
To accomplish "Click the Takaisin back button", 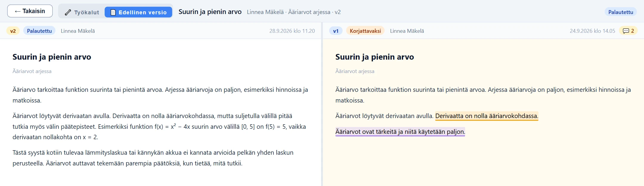I will 30,11.
